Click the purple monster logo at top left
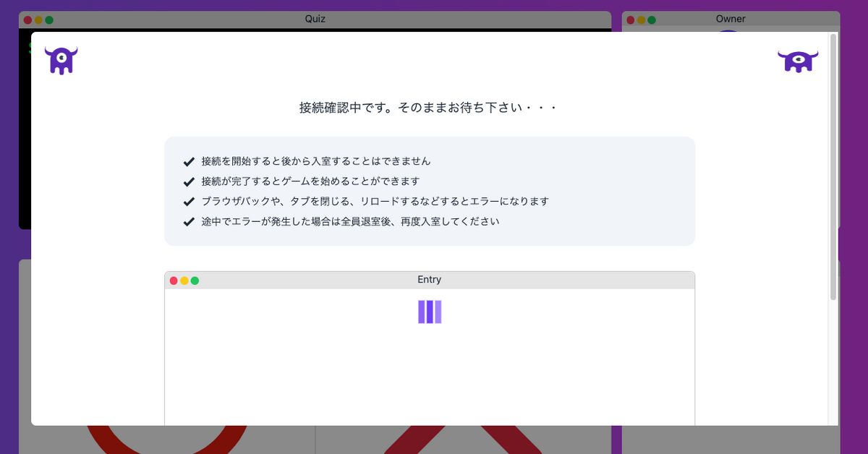This screenshot has width=868, height=454. pos(61,61)
